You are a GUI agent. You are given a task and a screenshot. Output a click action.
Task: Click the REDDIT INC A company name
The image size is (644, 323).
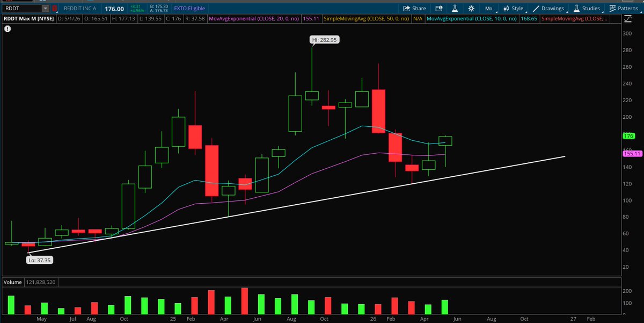click(79, 9)
